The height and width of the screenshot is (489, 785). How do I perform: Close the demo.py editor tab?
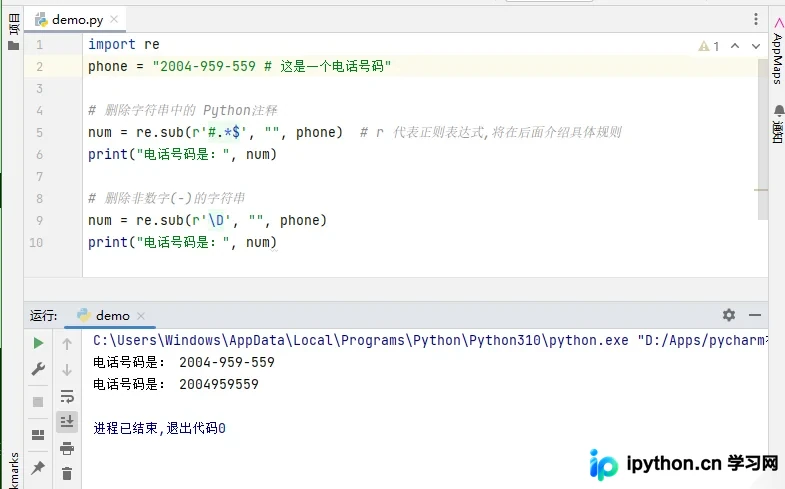click(x=114, y=20)
